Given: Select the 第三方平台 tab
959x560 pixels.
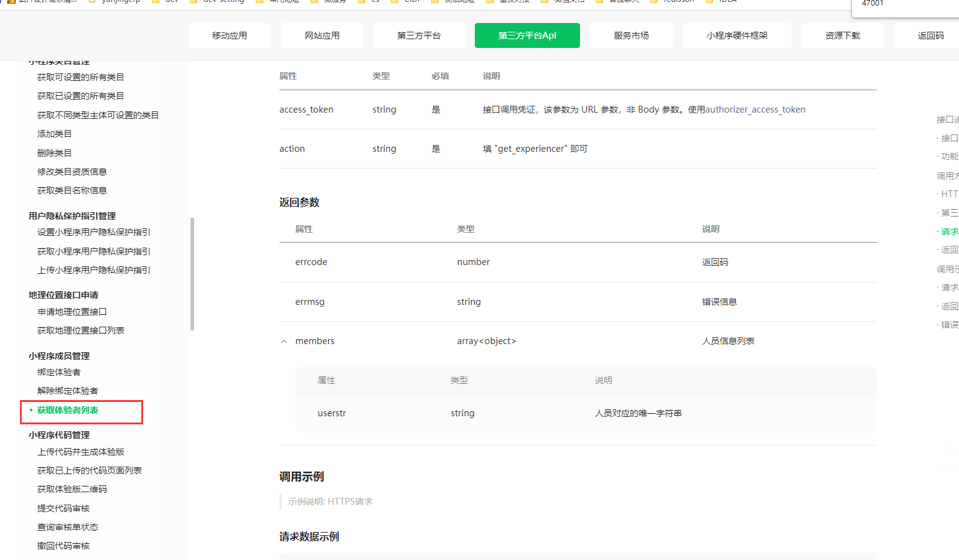Looking at the screenshot, I should click(419, 35).
